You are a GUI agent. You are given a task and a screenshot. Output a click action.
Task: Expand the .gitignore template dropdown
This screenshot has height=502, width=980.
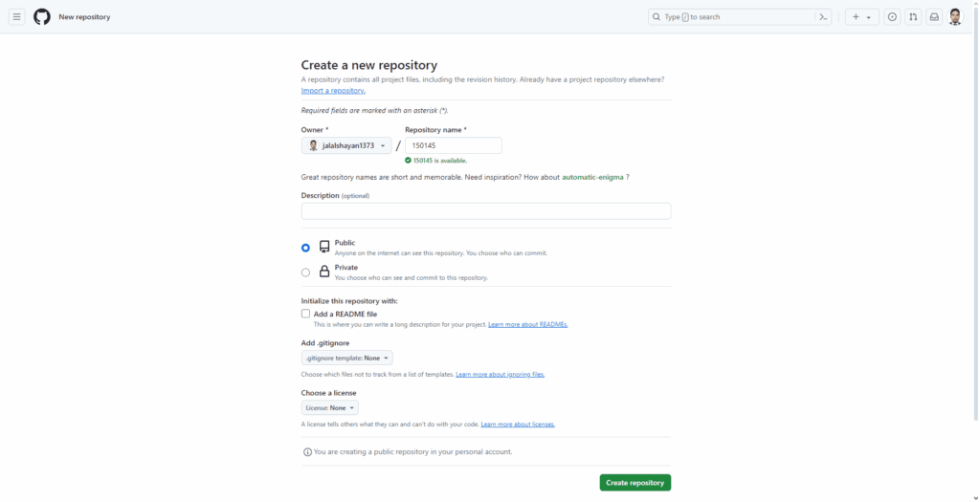click(346, 358)
